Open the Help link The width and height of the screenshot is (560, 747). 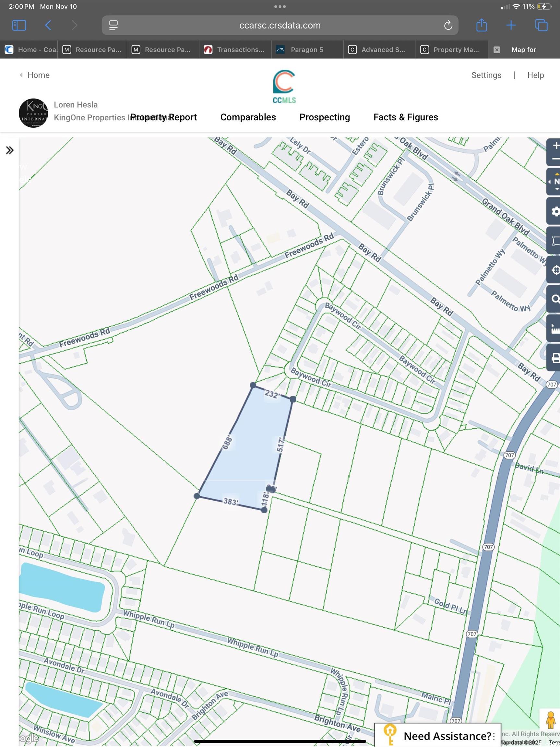[x=535, y=75]
